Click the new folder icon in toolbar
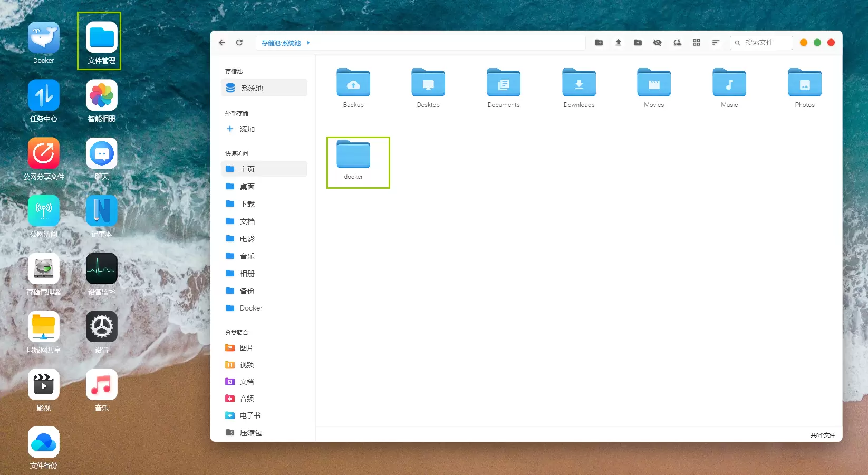The height and width of the screenshot is (475, 868). coord(599,43)
